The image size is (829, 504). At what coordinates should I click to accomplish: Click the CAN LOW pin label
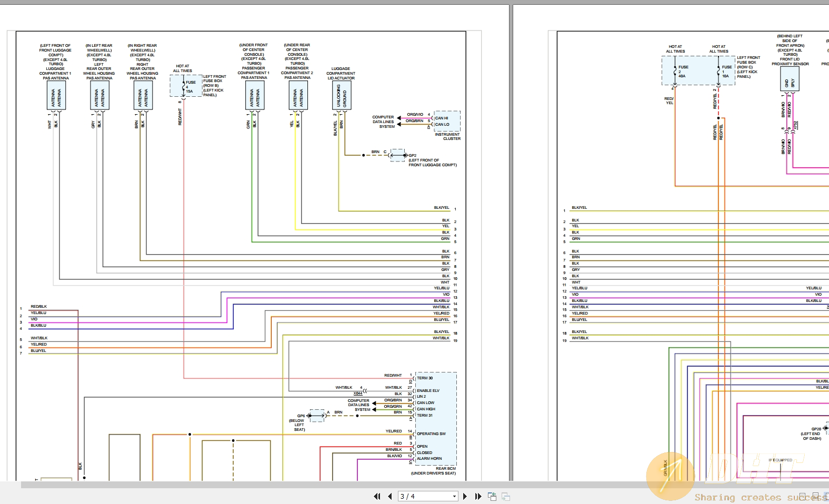click(425, 402)
